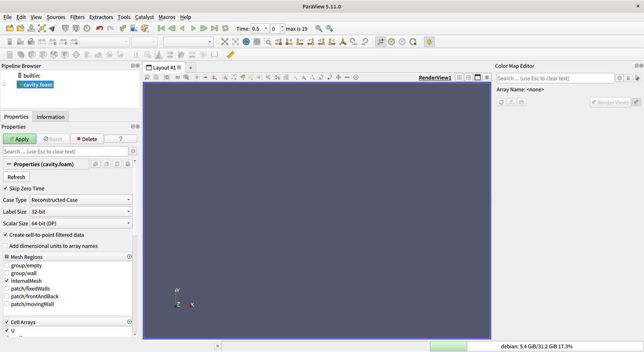Image resolution: width=644 pixels, height=352 pixels.
Task: Enable Add dimensional units to array names
Action: [5, 246]
